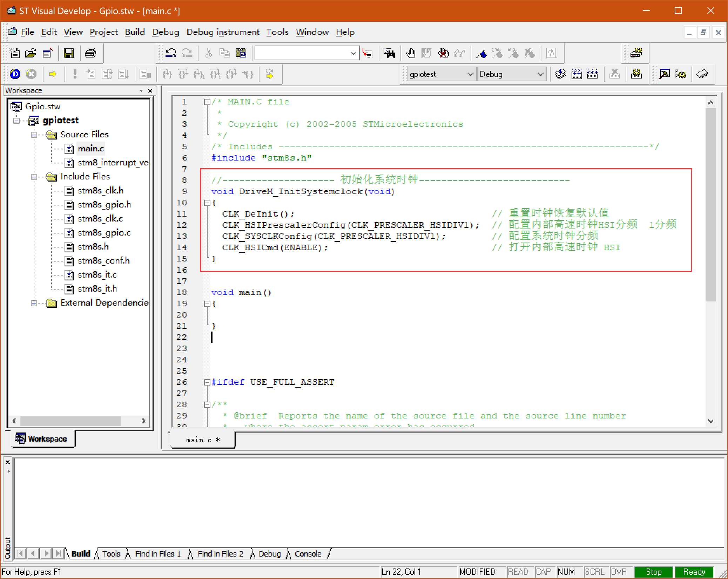Click the Save file toolbar icon

coord(69,53)
